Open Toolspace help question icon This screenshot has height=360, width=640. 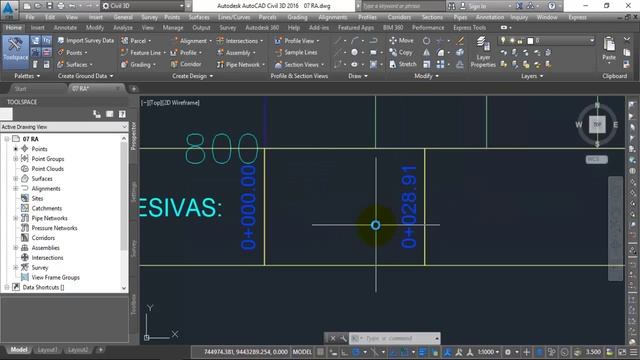(122, 114)
